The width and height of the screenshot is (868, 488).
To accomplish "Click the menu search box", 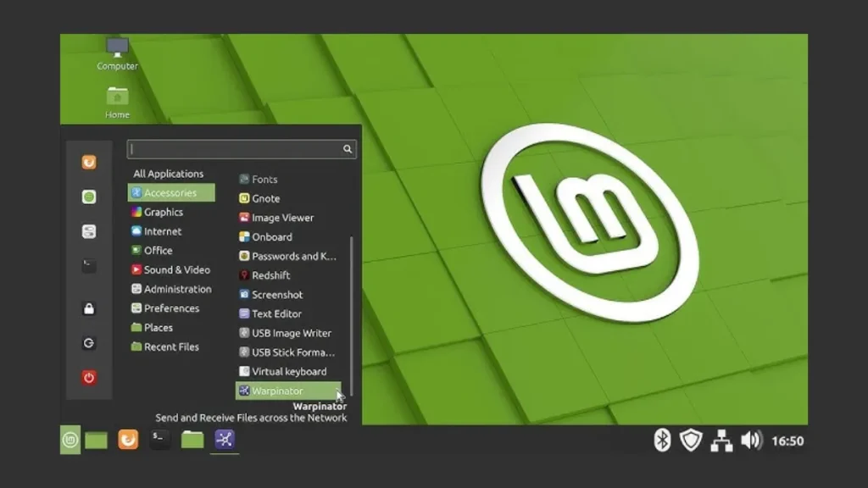I will (x=242, y=148).
